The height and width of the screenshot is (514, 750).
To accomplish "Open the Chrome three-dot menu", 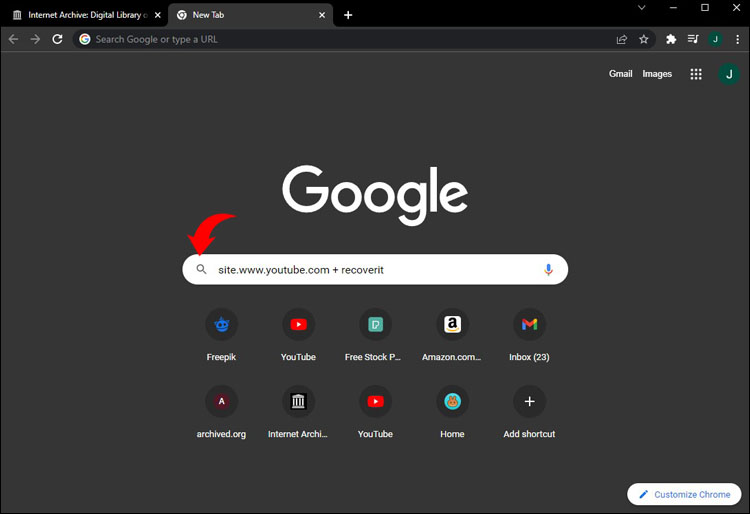I will (x=738, y=39).
